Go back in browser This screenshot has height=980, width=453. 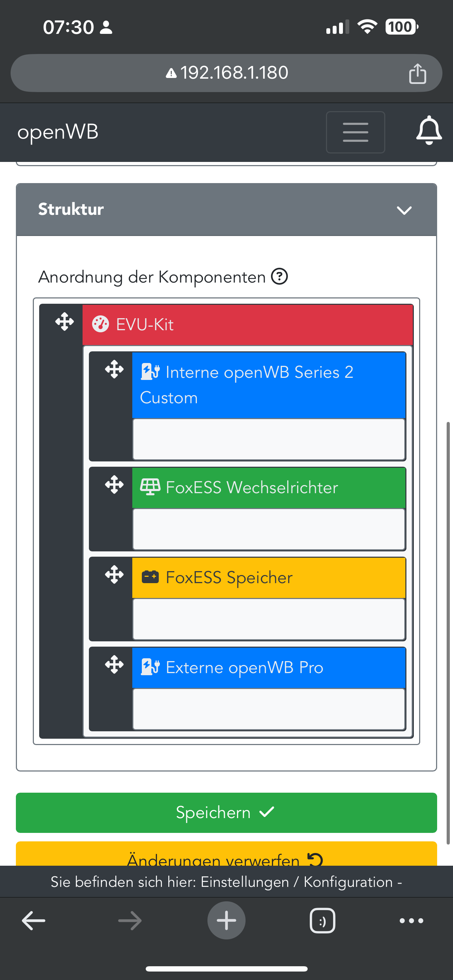[x=34, y=921]
